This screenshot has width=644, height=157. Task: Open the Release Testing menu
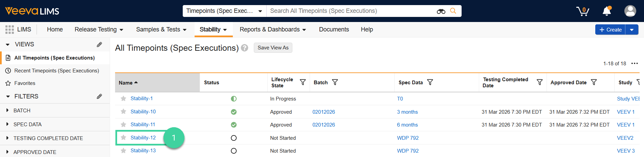[x=98, y=29]
